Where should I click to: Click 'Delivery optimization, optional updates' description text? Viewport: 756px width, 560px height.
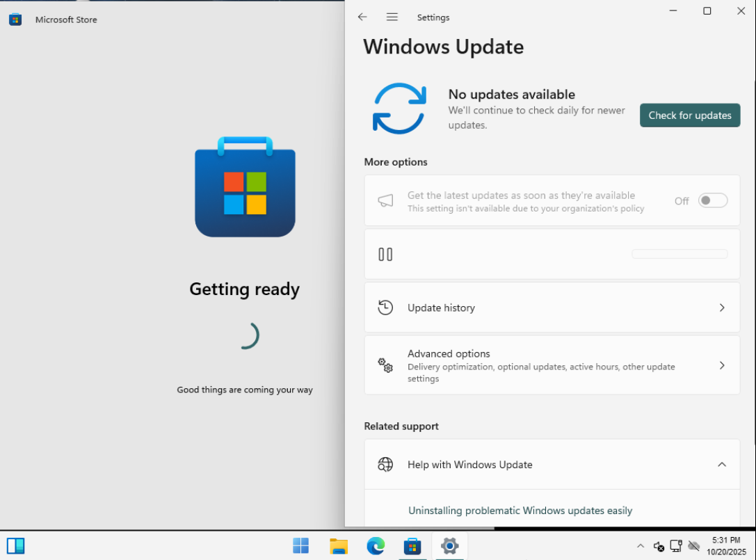tap(541, 372)
